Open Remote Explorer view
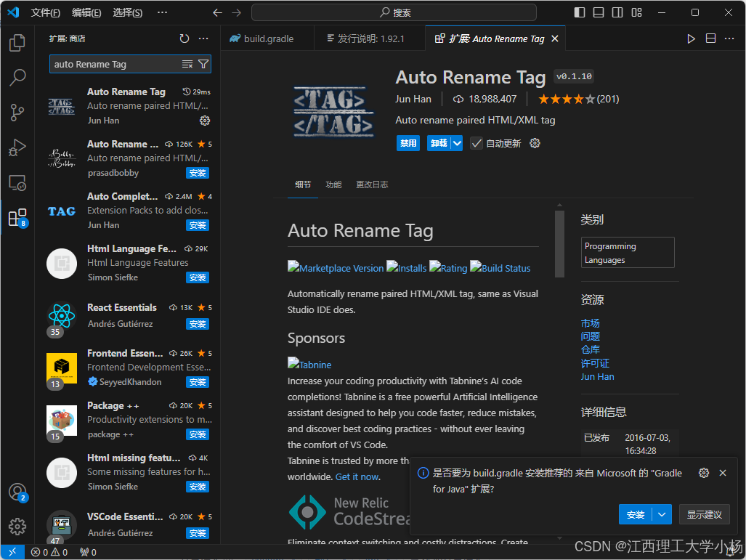 17,183
